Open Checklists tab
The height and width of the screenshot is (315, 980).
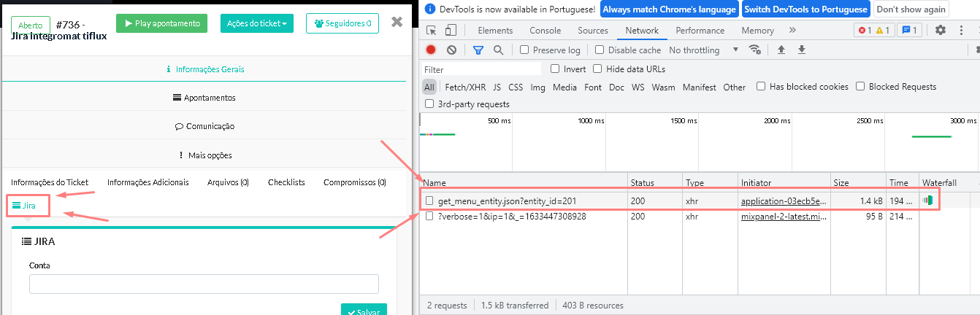pos(286,182)
